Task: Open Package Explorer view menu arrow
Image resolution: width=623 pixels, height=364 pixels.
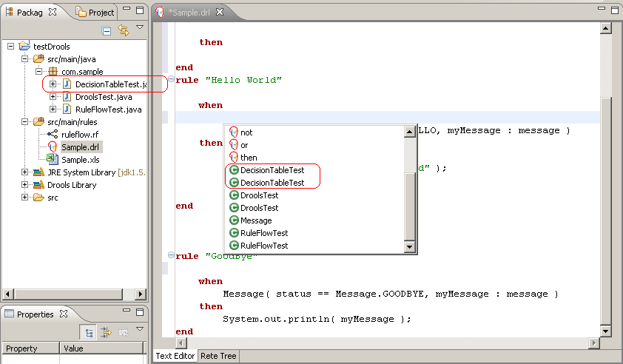Action: [139, 27]
